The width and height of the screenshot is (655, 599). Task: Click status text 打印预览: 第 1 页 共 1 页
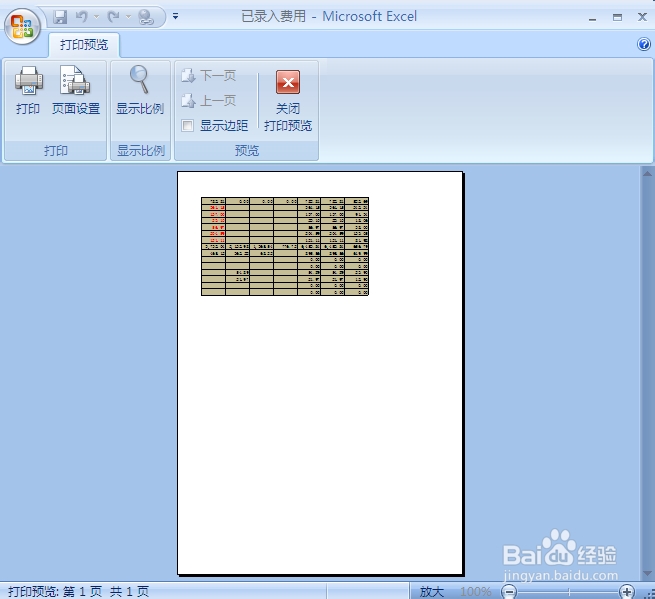pos(79,591)
